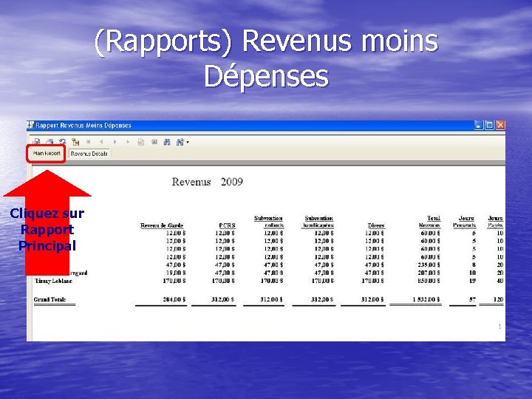532x399 pixels.
Task: Go to last page arrow
Action: 128,142
